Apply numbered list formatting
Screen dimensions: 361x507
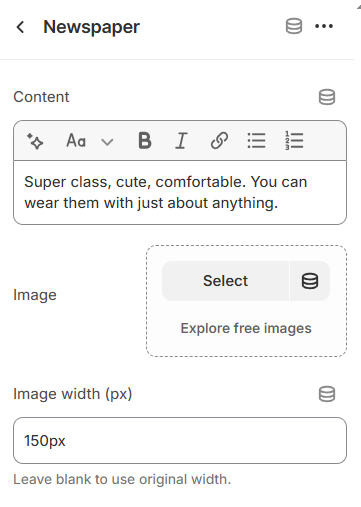click(x=294, y=141)
